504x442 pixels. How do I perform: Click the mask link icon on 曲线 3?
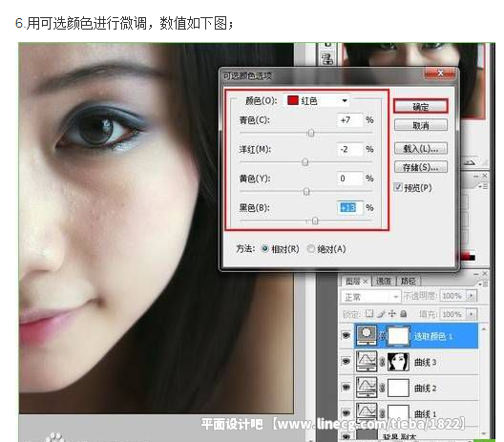tap(382, 362)
